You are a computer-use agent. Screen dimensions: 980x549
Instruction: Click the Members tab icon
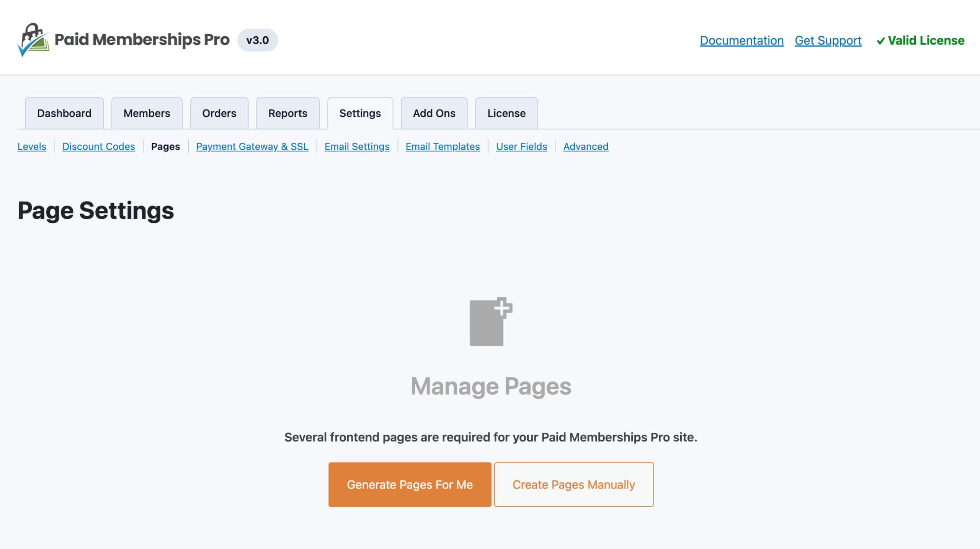(147, 112)
